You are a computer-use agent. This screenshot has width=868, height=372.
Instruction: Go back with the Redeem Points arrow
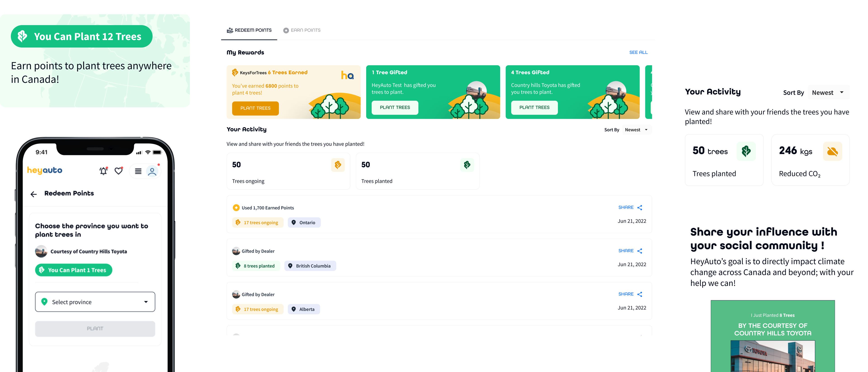click(34, 194)
